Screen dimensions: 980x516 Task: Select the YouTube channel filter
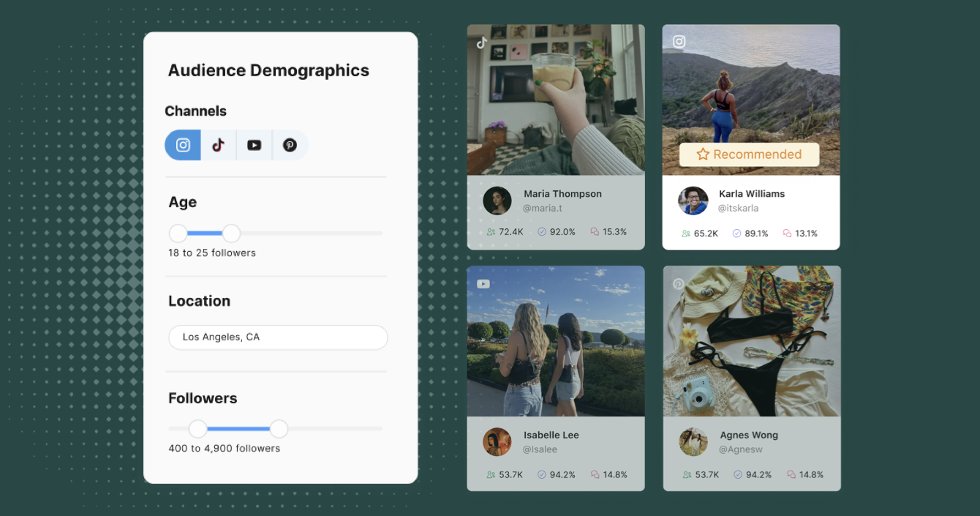click(x=254, y=145)
